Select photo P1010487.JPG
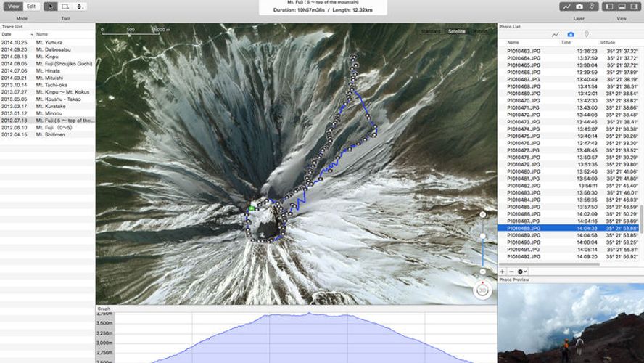Viewport: 644px width, 363px height. (x=569, y=221)
